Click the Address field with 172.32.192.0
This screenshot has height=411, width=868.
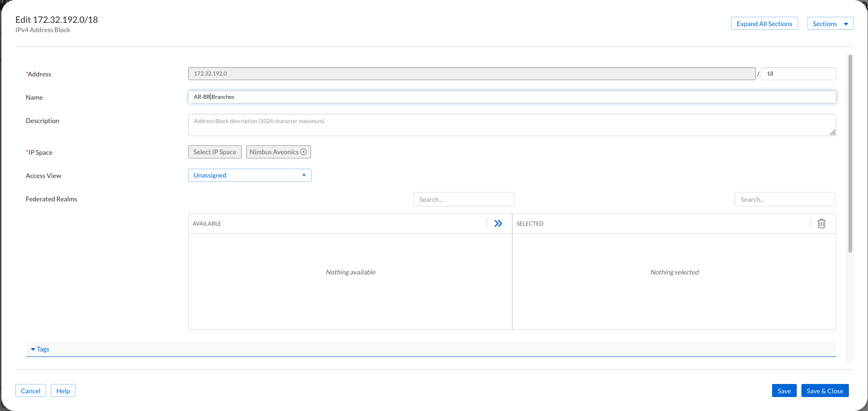(x=471, y=74)
